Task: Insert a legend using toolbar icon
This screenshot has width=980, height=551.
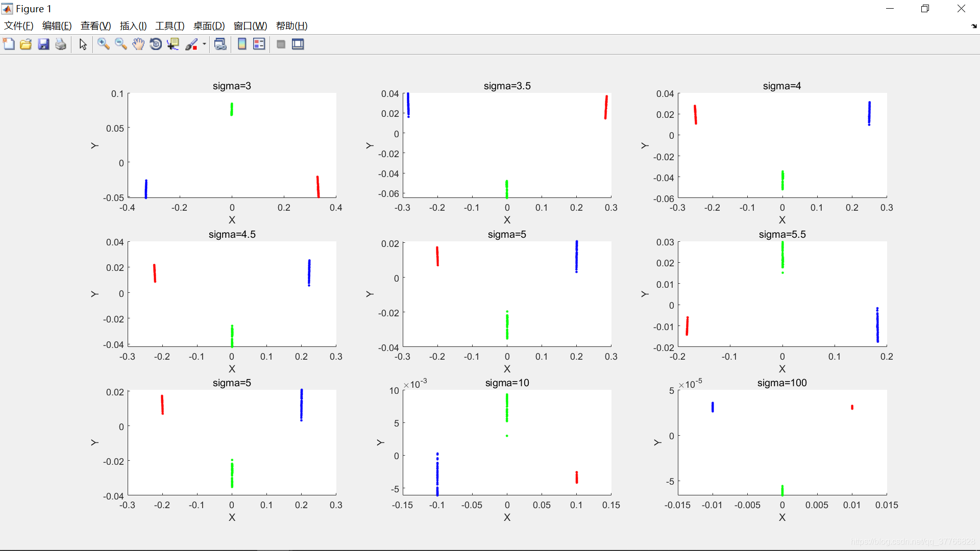Action: pyautogui.click(x=259, y=44)
